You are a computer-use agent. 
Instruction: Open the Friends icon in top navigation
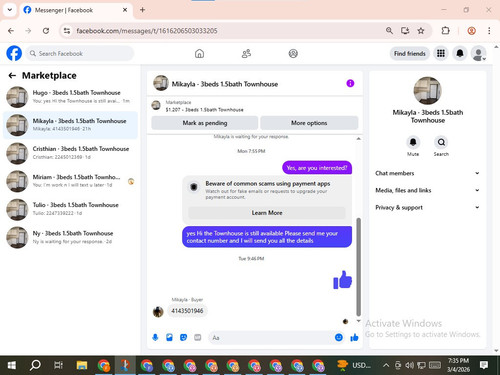click(246, 53)
